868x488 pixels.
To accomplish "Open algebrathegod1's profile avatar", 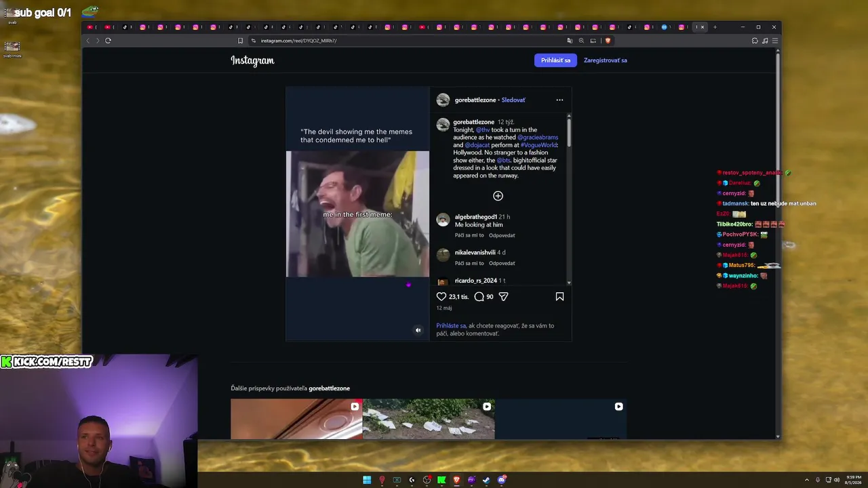I will 443,220.
